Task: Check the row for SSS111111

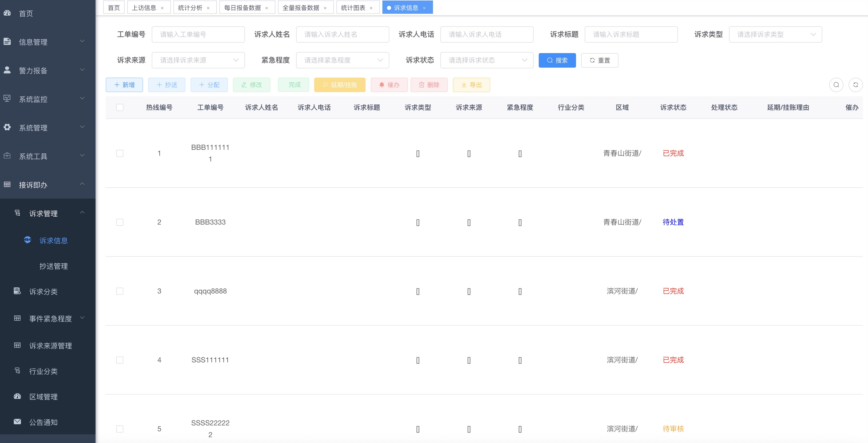Action: (120, 360)
